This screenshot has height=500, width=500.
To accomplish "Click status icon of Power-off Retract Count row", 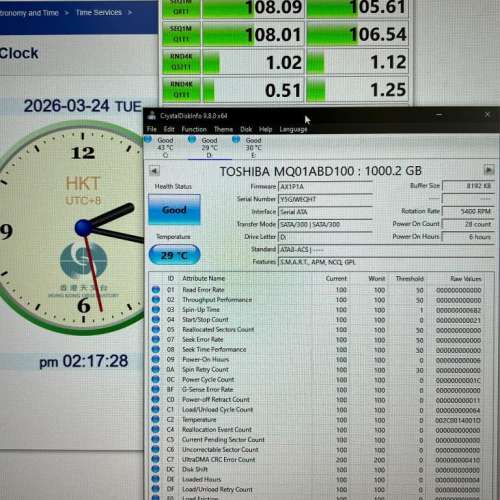I will pyautogui.click(x=156, y=399).
